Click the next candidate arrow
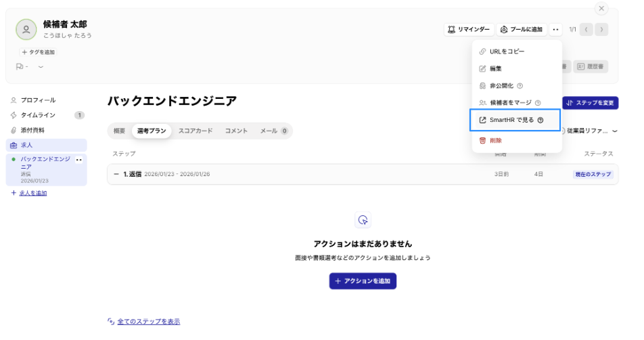This screenshot has height=340, width=644. click(x=601, y=30)
